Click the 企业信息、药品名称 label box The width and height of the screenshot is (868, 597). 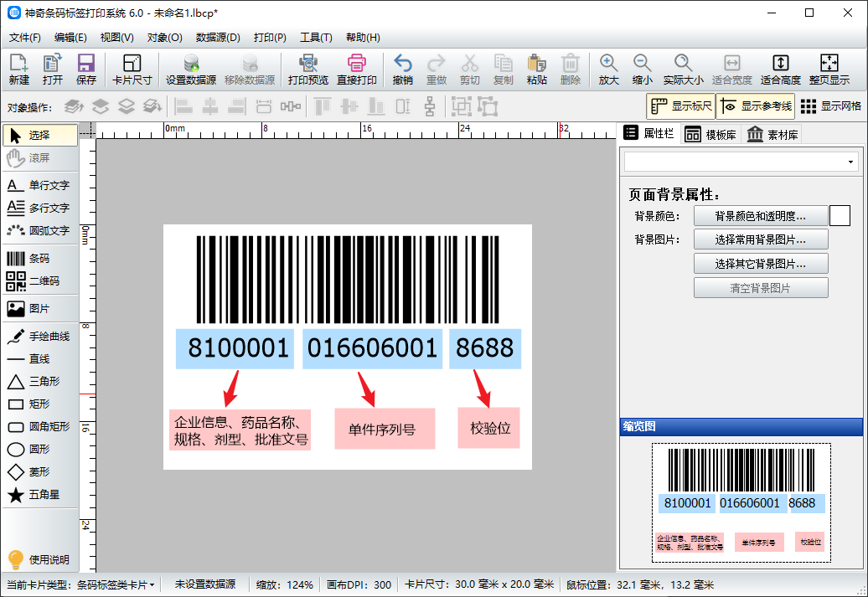click(240, 430)
